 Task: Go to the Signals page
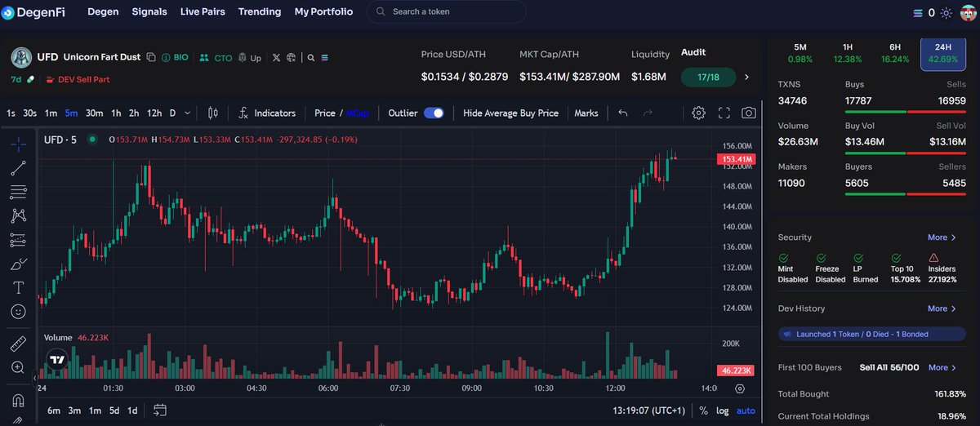tap(149, 12)
